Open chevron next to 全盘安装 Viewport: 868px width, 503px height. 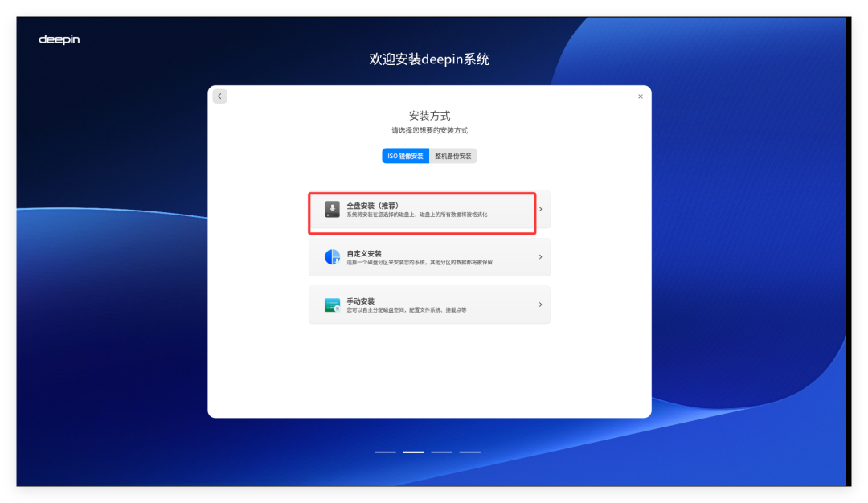(540, 209)
